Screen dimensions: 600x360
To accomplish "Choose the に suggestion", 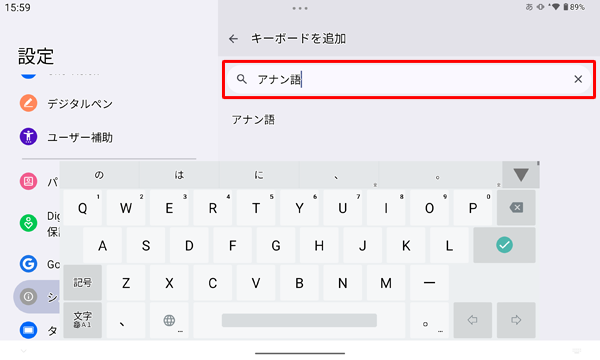I will pos(259,175).
